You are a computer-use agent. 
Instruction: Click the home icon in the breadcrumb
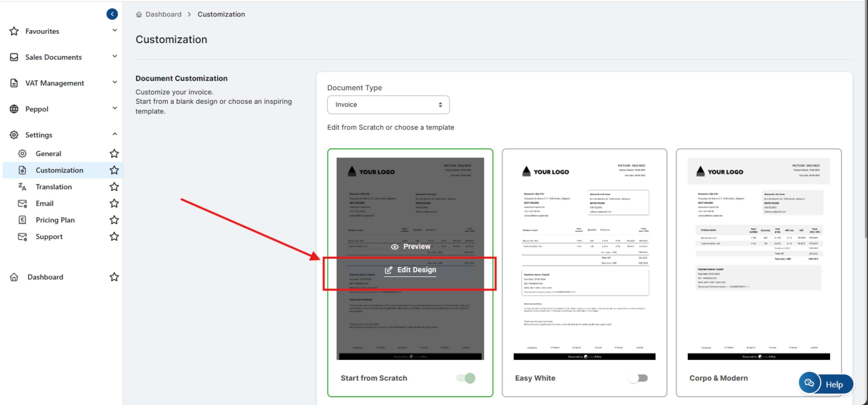click(139, 14)
